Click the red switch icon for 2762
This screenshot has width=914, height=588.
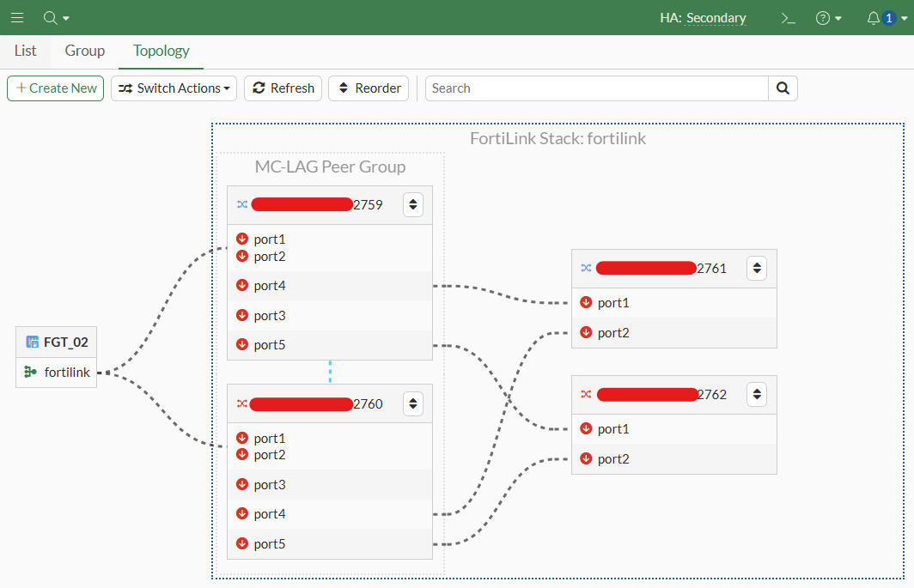pos(587,395)
